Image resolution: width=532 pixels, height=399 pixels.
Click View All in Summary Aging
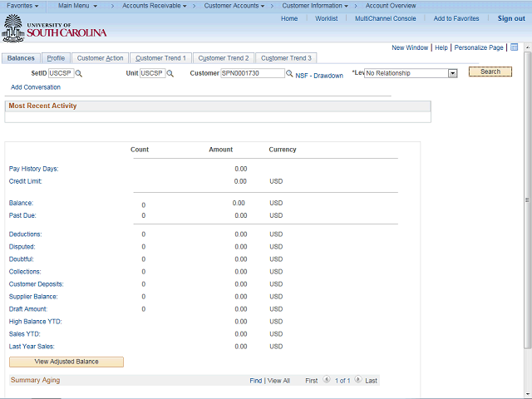point(278,381)
